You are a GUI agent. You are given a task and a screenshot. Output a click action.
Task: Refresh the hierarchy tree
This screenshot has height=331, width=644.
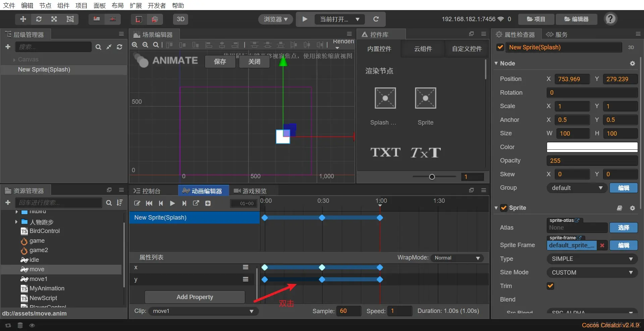[x=119, y=47]
